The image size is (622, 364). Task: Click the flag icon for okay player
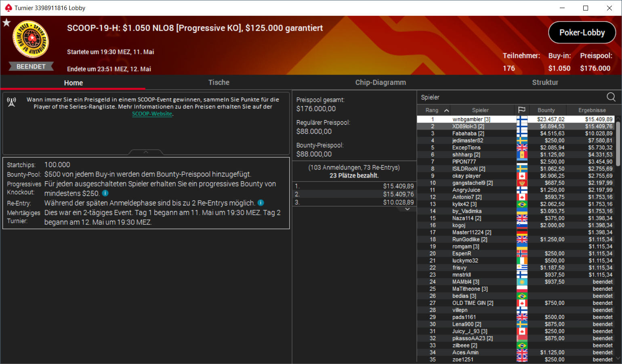[x=522, y=176]
